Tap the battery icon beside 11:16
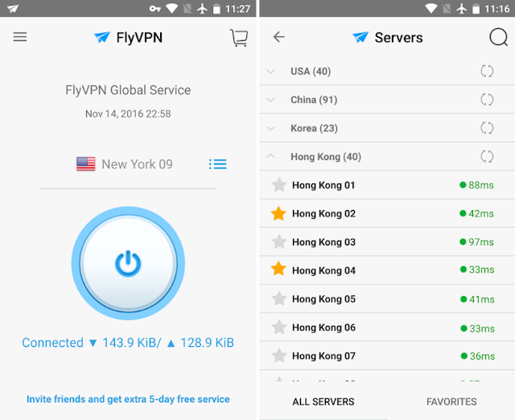Image resolution: width=515 pixels, height=420 pixels. pos(476,9)
